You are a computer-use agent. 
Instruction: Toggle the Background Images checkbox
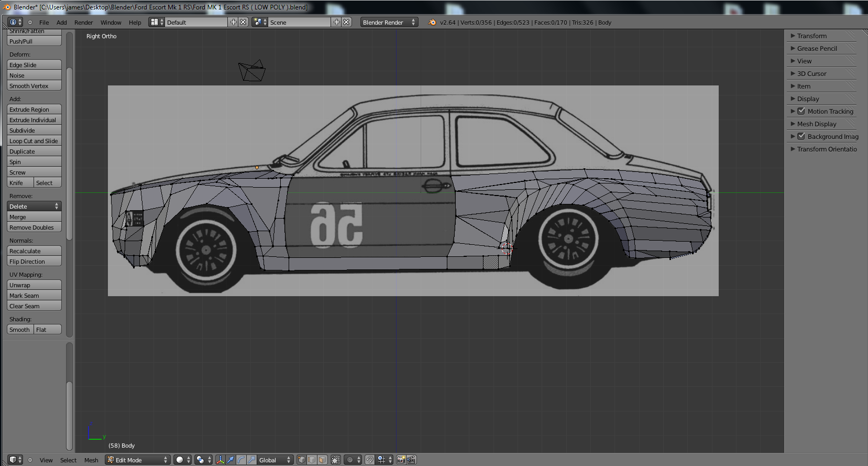click(801, 136)
